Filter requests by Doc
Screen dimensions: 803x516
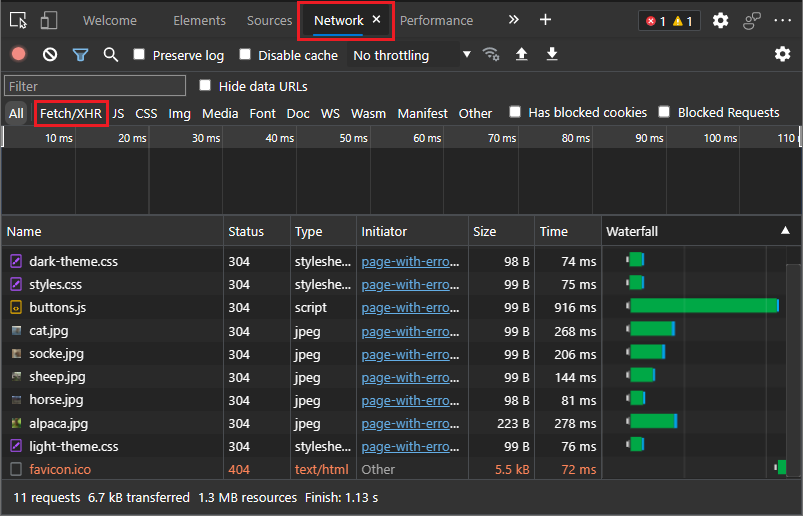point(298,113)
